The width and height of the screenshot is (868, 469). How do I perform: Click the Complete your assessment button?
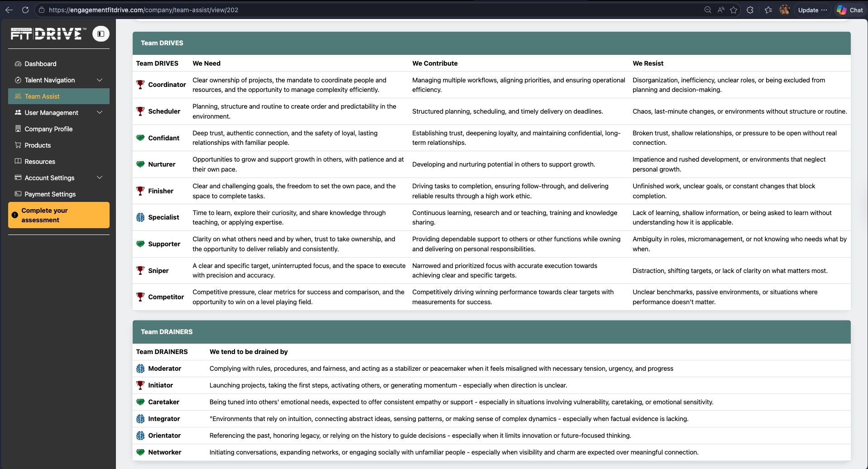[x=59, y=215]
